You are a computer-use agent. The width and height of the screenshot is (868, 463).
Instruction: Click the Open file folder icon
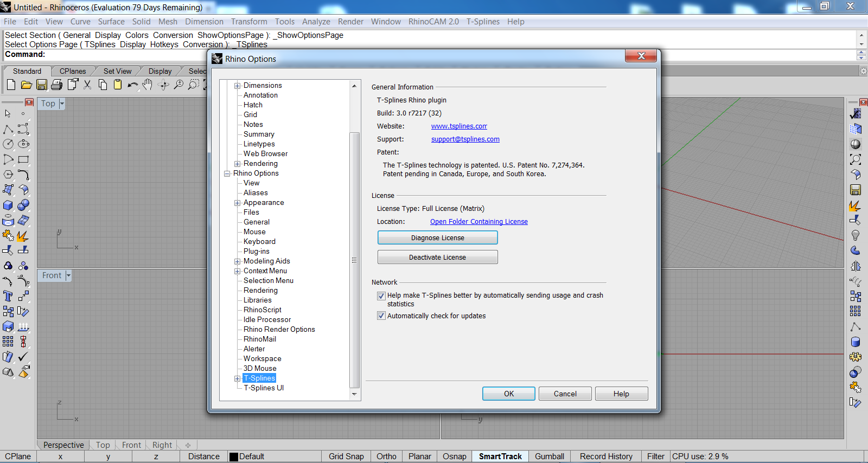coord(26,85)
